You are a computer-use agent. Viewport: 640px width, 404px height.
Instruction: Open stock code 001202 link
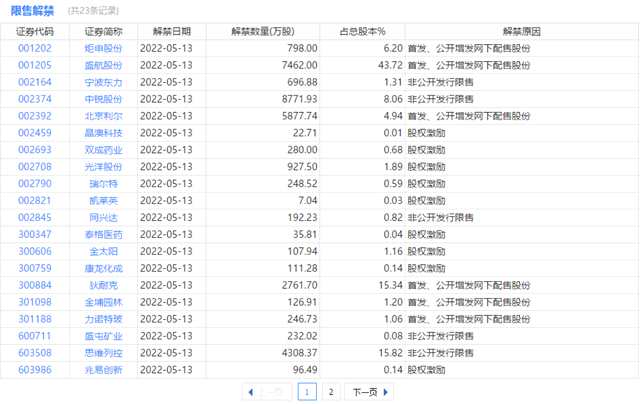tap(35, 48)
